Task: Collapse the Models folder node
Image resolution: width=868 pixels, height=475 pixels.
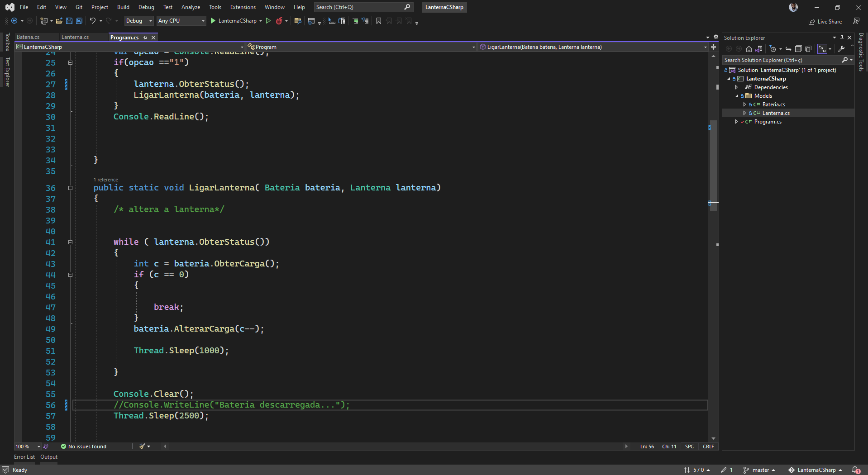Action: click(x=737, y=95)
